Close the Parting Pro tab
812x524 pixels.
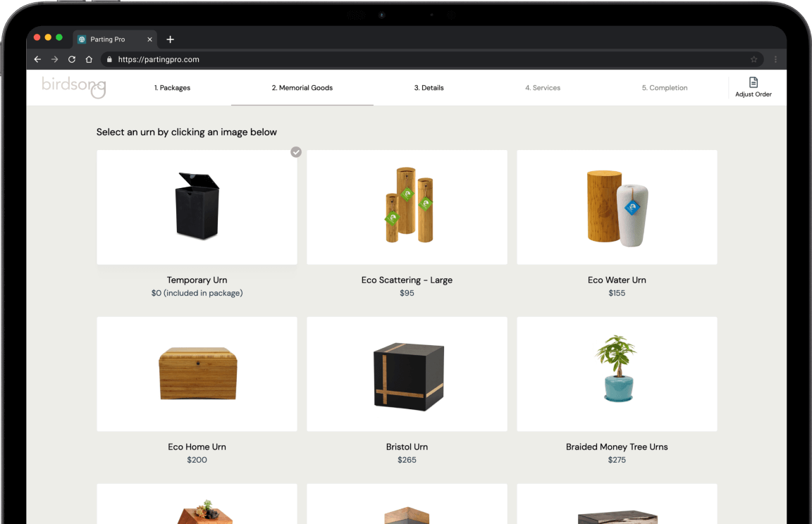tap(149, 39)
